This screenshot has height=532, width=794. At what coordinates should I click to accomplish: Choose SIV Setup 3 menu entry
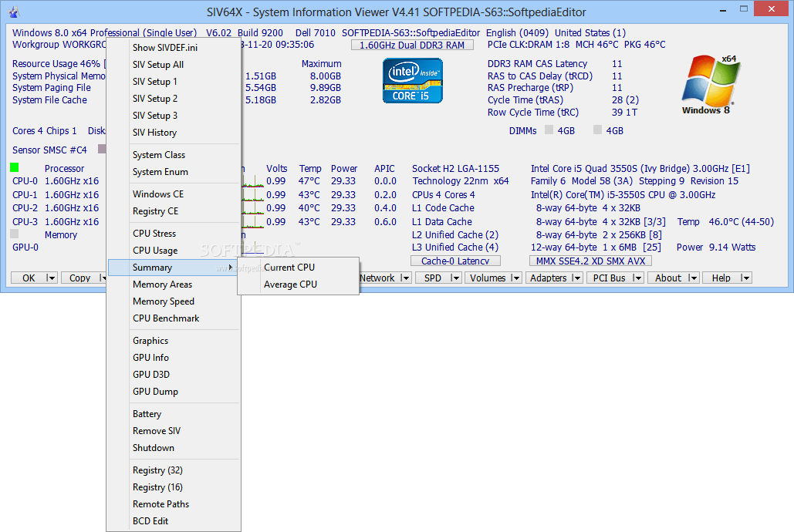click(174, 116)
